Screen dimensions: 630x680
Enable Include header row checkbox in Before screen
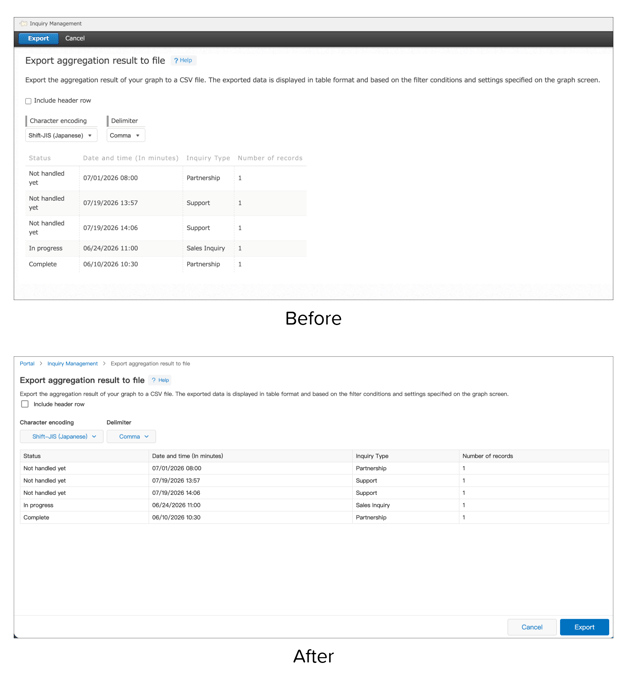click(28, 101)
